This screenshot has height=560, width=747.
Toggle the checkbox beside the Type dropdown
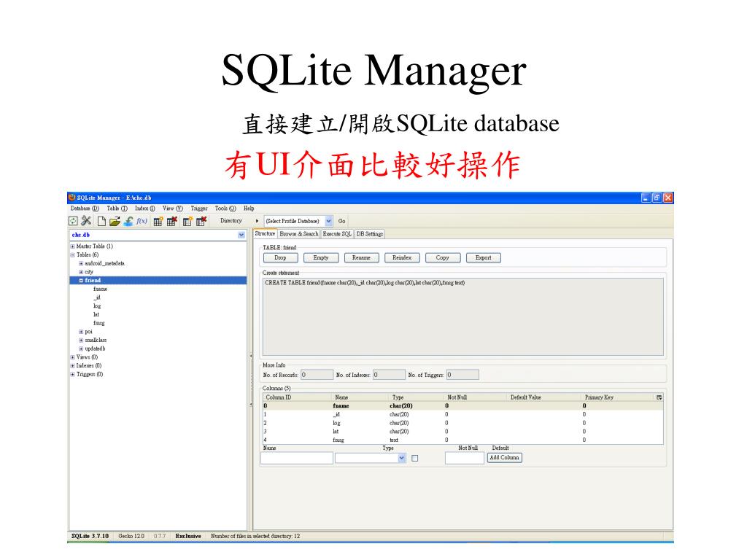(415, 458)
